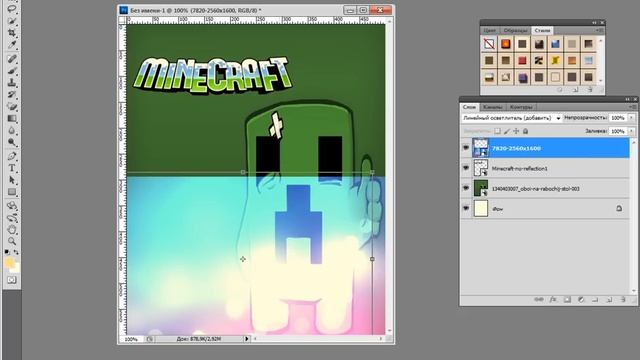Toggle Quick Mask mode
The width and height of the screenshot is (640, 360).
click(12, 280)
